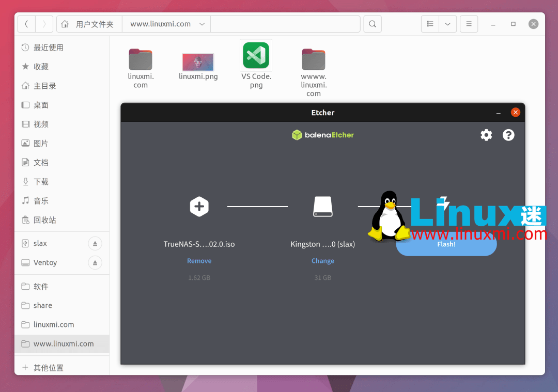Click 用户文件夹 in the path bar
This screenshot has height=392, width=558.
[x=95, y=24]
